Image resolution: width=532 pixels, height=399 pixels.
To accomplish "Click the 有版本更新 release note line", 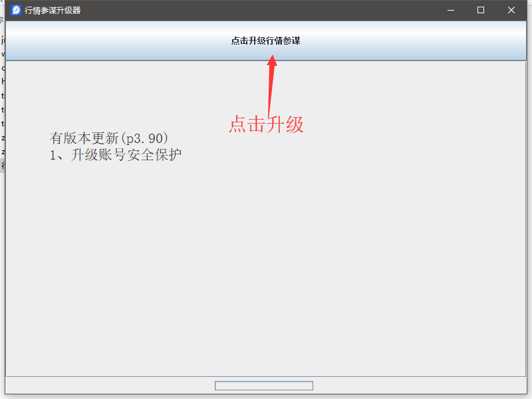I will (x=109, y=138).
